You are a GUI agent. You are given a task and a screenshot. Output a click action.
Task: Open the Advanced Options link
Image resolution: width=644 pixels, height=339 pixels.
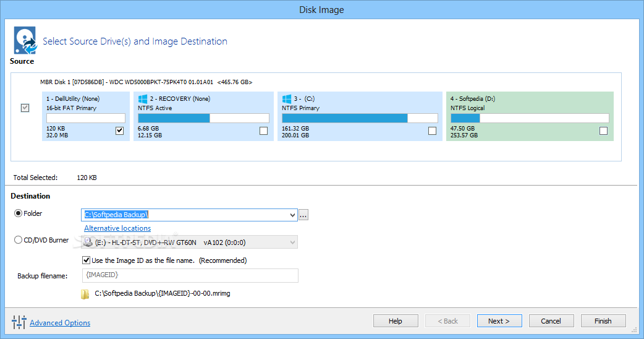coord(60,323)
